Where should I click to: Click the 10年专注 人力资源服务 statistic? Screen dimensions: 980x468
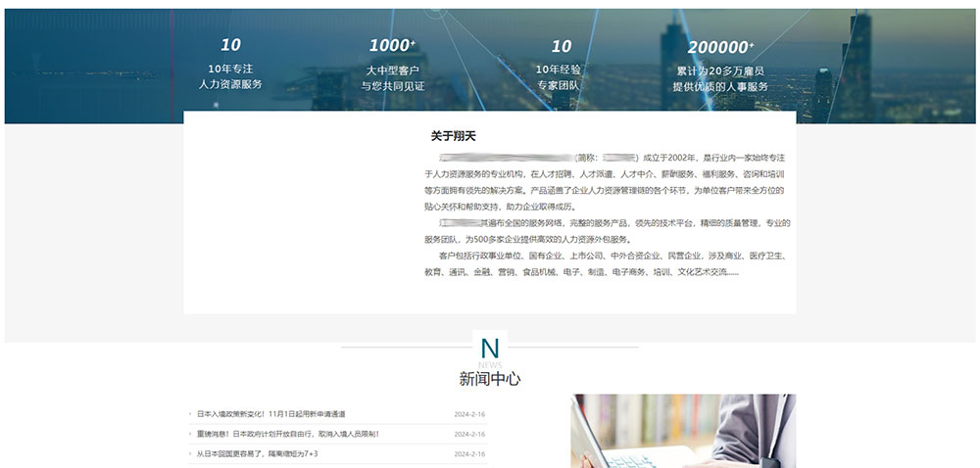coord(230,64)
